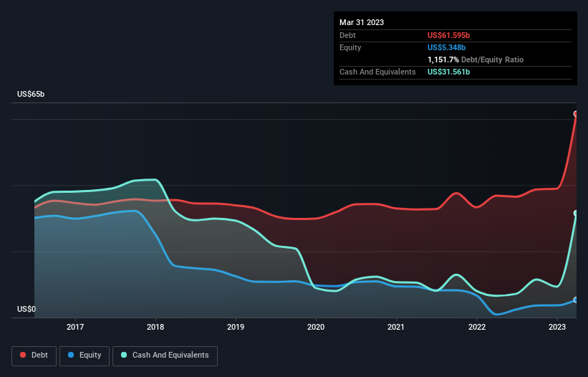
Task: Toggle the Equity series legend button
Action: point(85,355)
